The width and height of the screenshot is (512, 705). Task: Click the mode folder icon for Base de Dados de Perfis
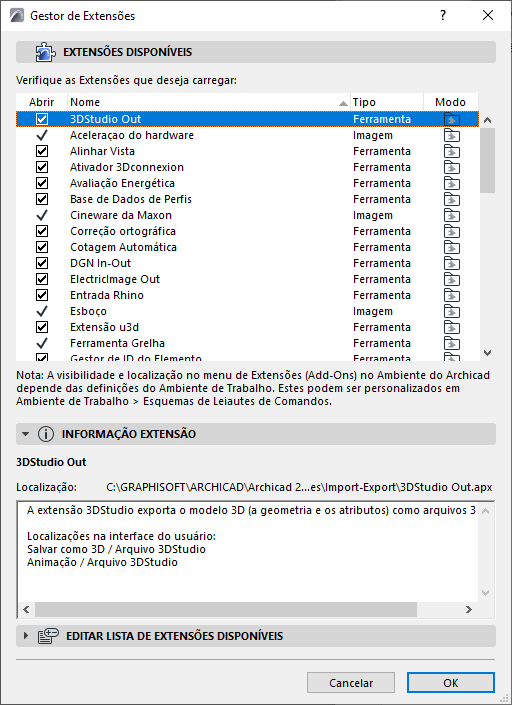pos(452,199)
